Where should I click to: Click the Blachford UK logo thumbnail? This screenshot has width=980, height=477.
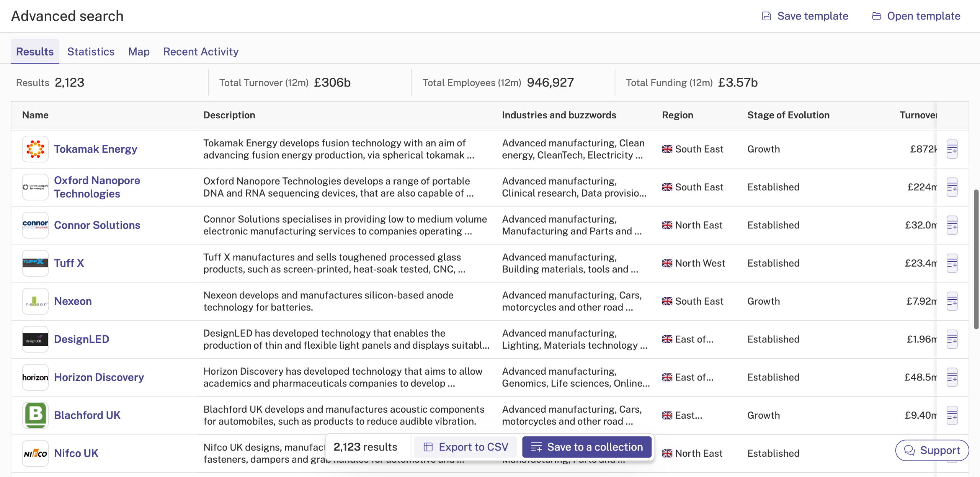pos(35,415)
